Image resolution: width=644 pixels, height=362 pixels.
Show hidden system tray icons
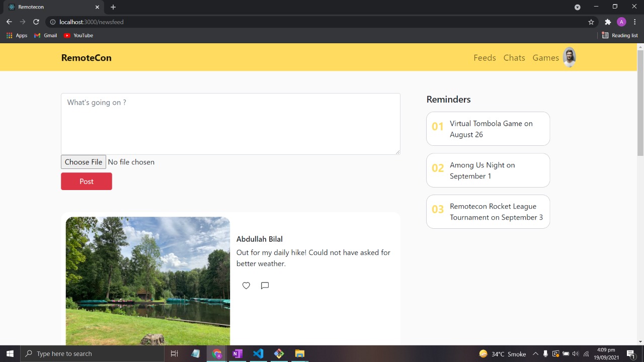535,353
